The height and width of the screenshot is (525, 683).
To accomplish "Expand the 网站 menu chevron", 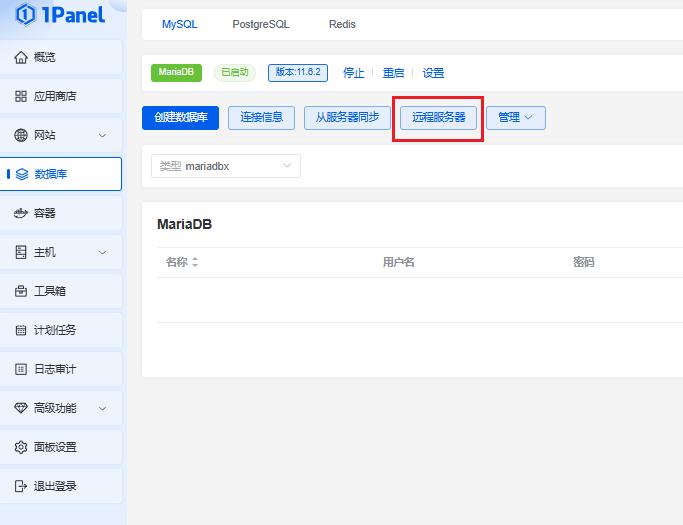I will click(x=102, y=135).
